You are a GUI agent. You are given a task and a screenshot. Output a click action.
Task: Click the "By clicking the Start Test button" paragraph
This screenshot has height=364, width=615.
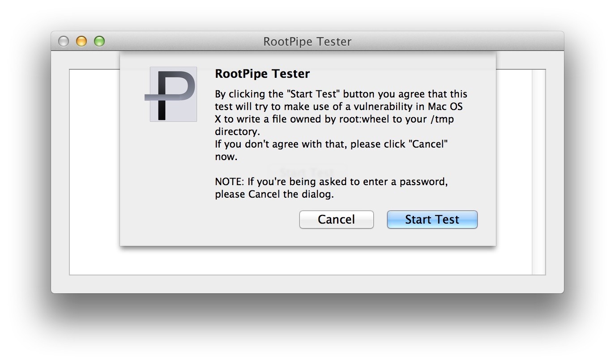pyautogui.click(x=341, y=113)
